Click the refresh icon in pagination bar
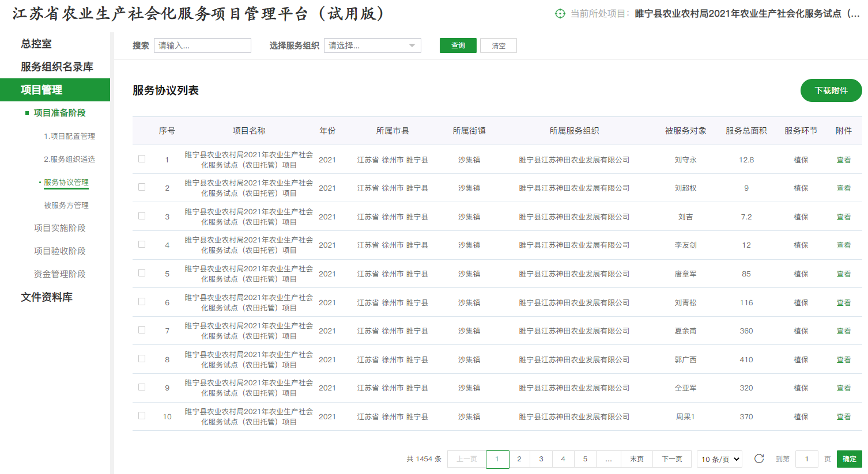The image size is (868, 474). [x=759, y=458]
